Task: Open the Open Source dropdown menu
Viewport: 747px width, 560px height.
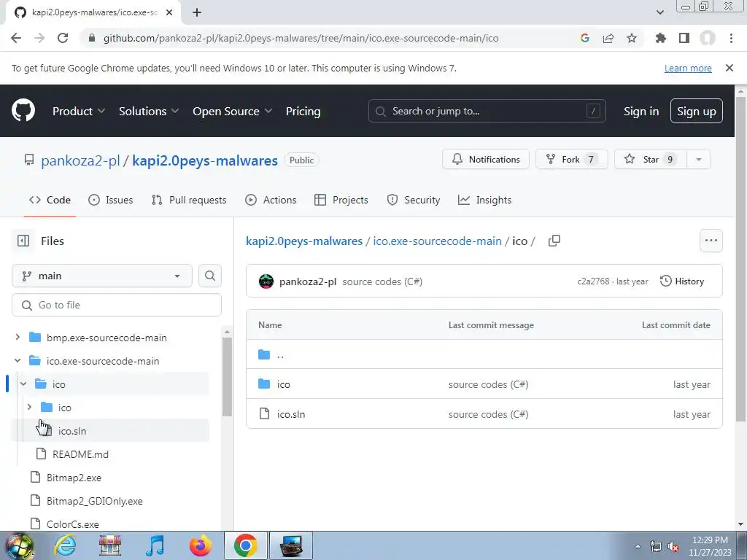Action: (233, 111)
